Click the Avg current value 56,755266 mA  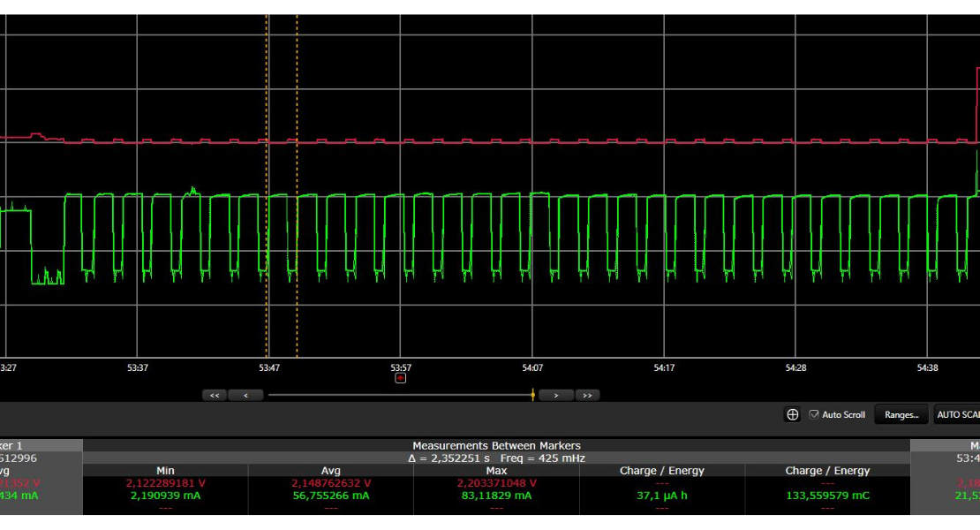330,496
